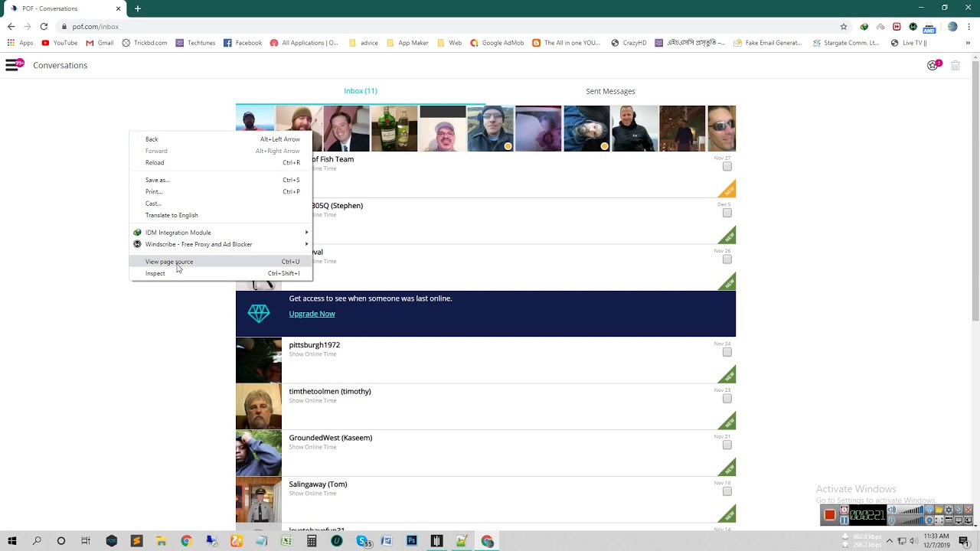This screenshot has height=551, width=980.
Task: Choose Inspect from context menu
Action: (221, 273)
